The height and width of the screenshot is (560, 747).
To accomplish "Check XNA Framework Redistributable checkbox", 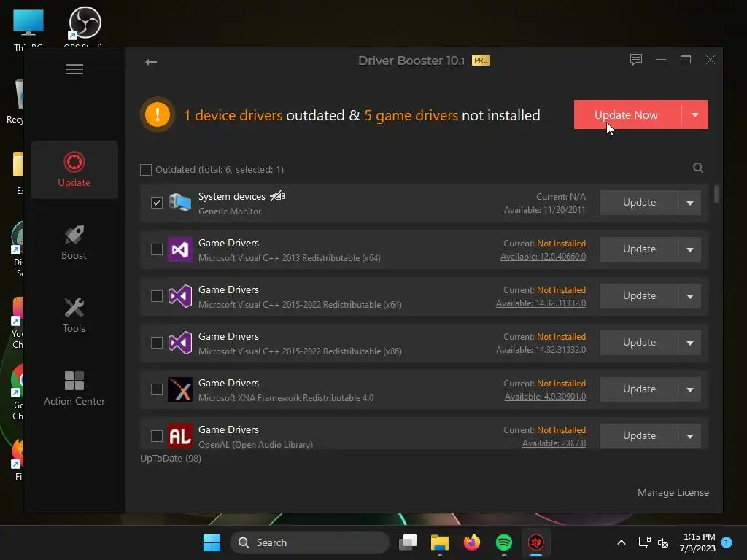I will coord(157,389).
